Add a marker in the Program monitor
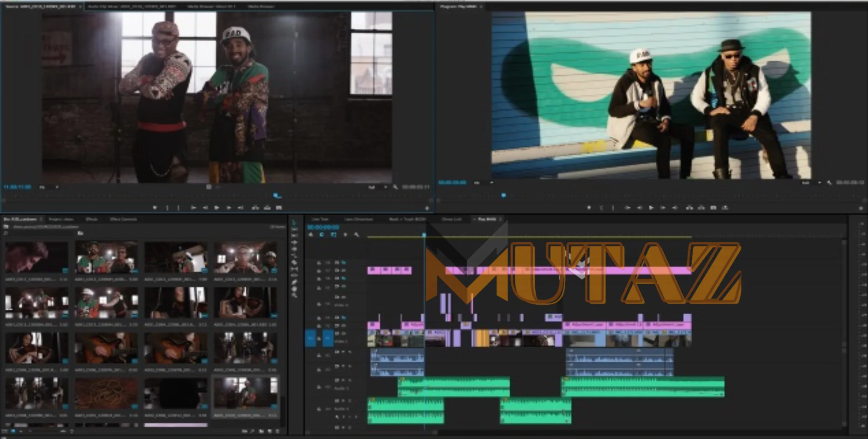Screen dimensions: 868x439 [x=589, y=208]
